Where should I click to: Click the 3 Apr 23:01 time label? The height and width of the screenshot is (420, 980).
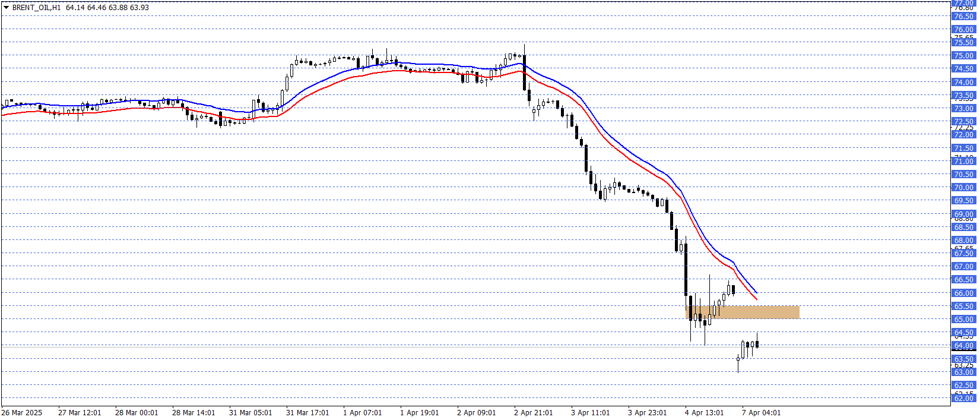tap(648, 413)
